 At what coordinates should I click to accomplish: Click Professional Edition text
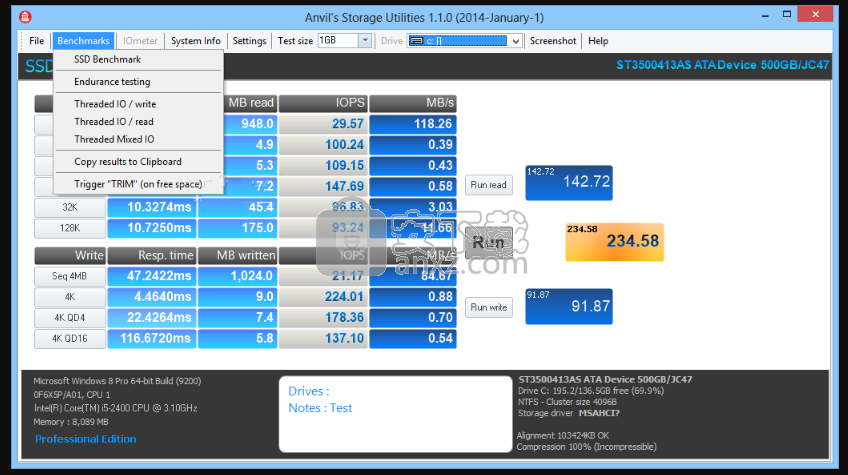(x=85, y=439)
